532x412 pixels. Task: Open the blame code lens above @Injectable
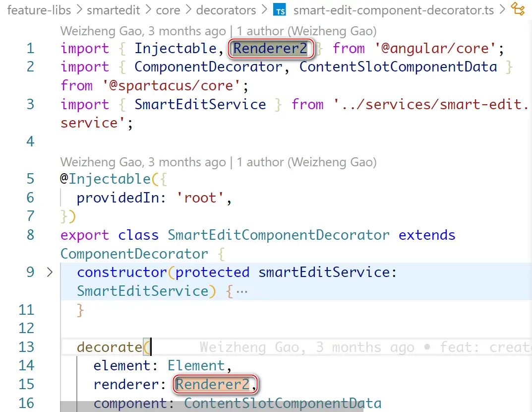click(x=218, y=162)
